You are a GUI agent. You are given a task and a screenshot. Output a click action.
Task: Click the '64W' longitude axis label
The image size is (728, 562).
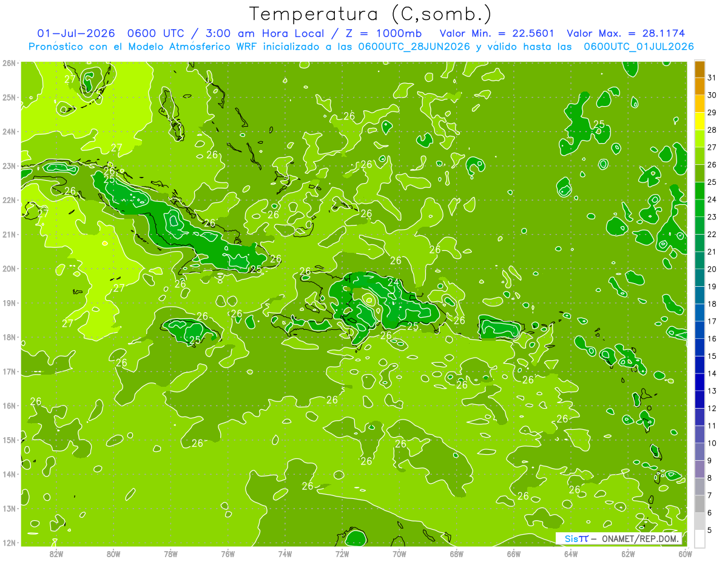571,554
